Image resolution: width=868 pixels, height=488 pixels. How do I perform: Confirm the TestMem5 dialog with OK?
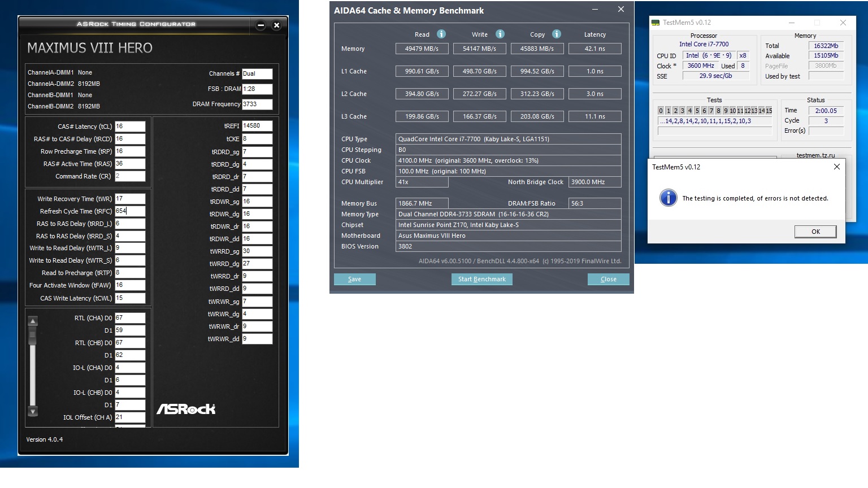click(x=815, y=232)
